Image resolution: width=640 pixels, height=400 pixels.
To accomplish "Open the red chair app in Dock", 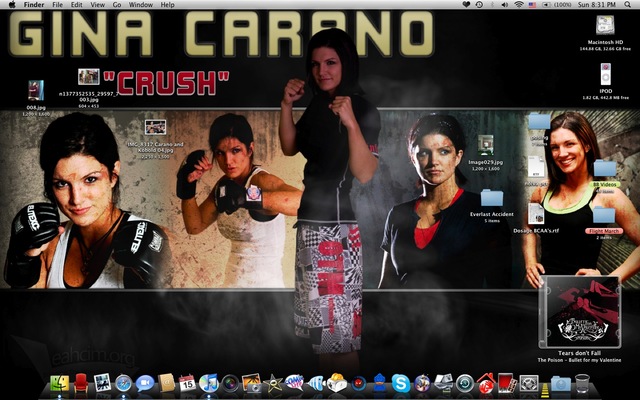I will point(81,383).
